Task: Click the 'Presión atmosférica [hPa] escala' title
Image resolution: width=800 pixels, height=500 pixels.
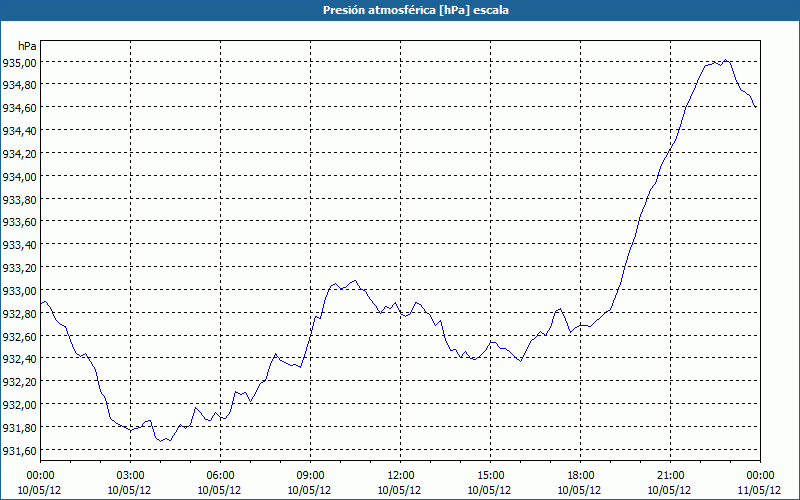Action: (416, 10)
